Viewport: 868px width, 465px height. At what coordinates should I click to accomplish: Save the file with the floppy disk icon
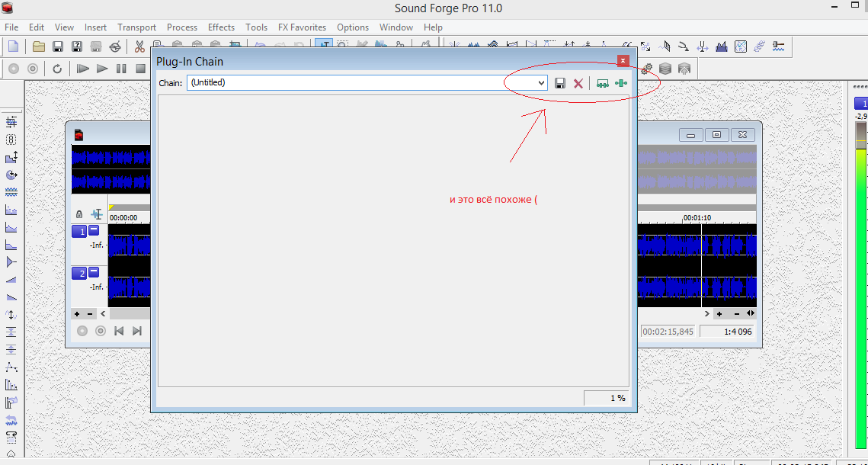coord(58,46)
